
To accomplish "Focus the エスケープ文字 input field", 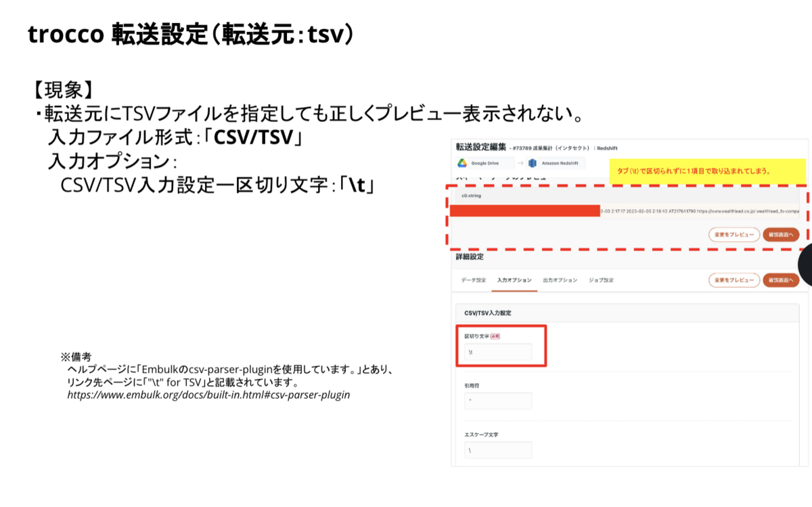I will point(498,450).
